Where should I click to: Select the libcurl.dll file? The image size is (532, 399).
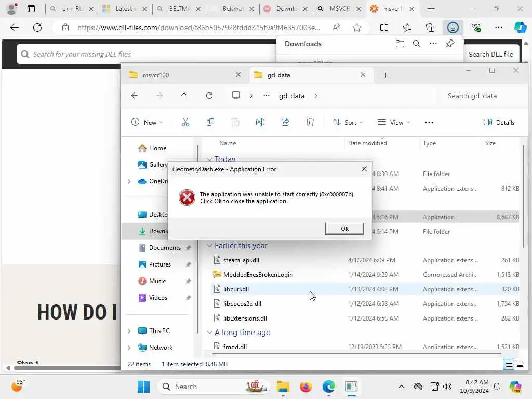coord(236,289)
